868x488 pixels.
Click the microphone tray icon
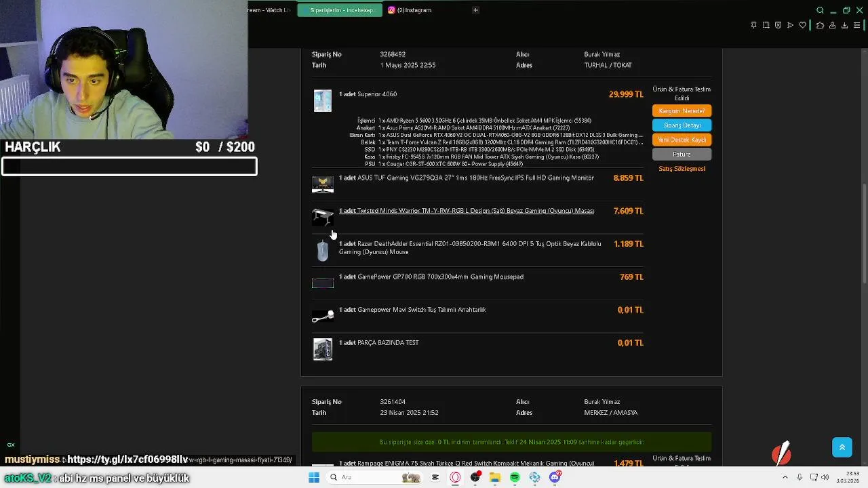800,477
